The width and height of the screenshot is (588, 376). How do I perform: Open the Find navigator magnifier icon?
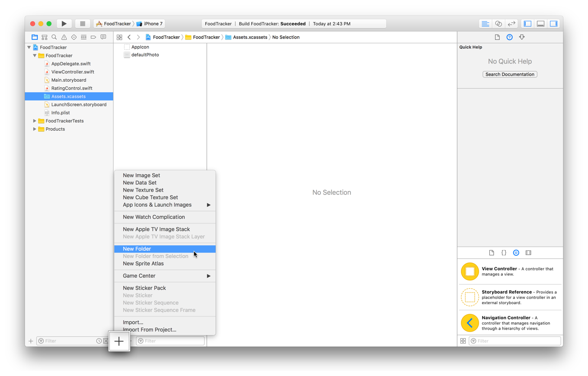click(x=54, y=37)
